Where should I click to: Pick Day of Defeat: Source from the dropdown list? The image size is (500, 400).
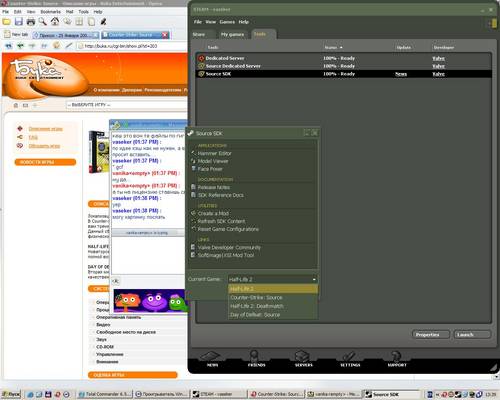point(255,315)
